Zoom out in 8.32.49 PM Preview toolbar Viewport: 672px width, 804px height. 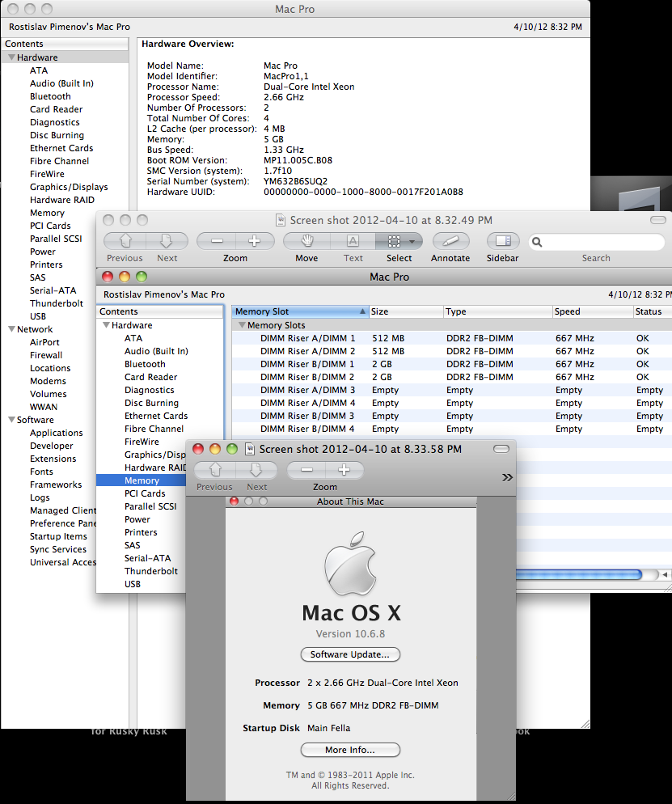click(216, 241)
